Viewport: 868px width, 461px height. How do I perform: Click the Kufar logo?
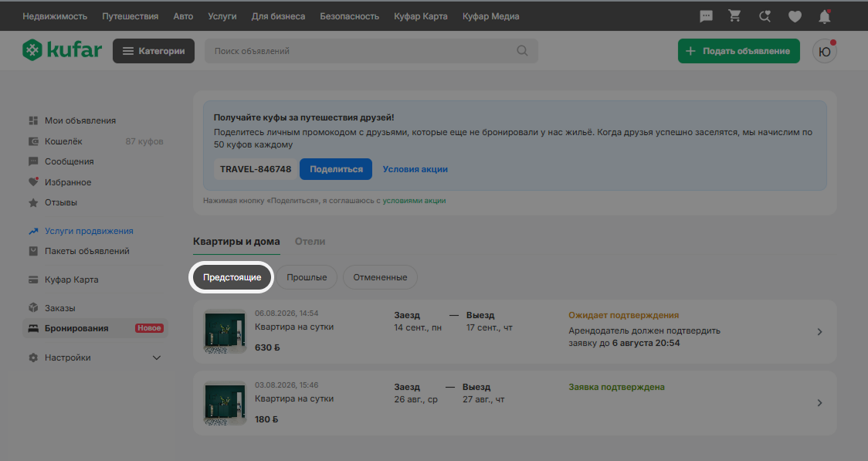tap(62, 50)
